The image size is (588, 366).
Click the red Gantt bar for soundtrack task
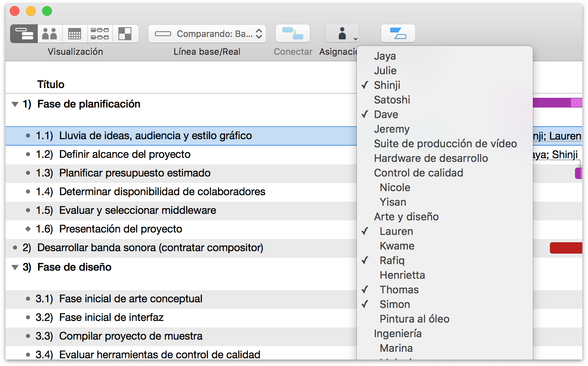(565, 248)
